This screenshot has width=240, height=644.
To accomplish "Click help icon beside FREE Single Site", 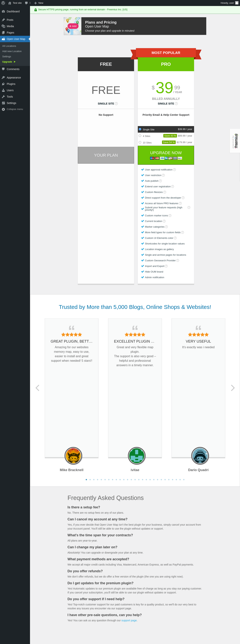I will click(116, 104).
